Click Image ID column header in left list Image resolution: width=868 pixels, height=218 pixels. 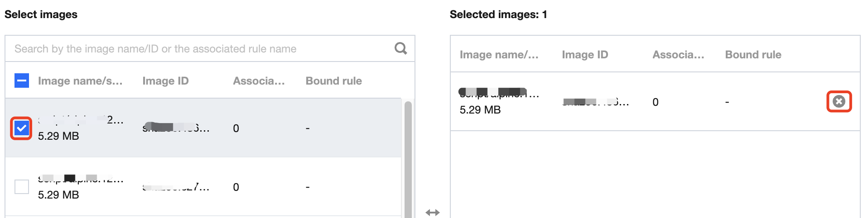tap(165, 81)
